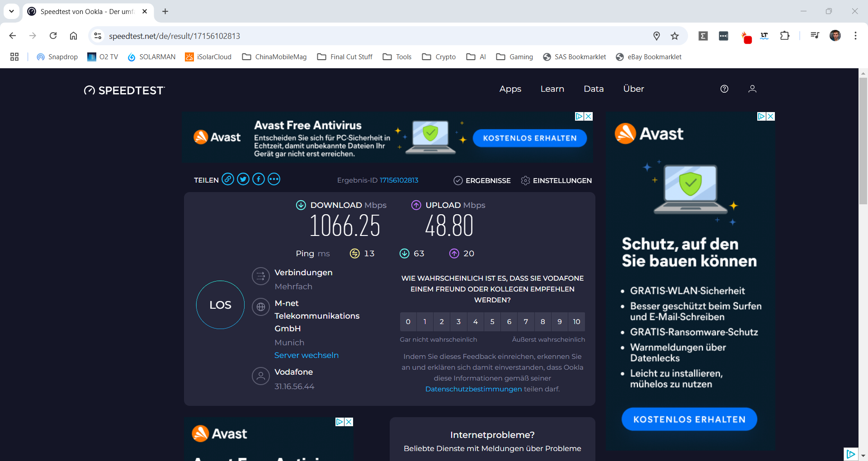Image resolution: width=868 pixels, height=461 pixels.
Task: Open the help question mark icon
Action: pos(724,89)
